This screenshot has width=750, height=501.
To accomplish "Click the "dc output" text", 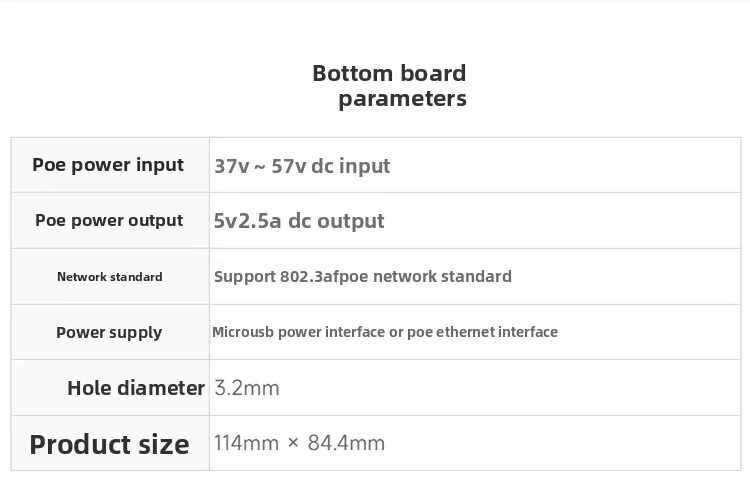I will click(336, 221).
